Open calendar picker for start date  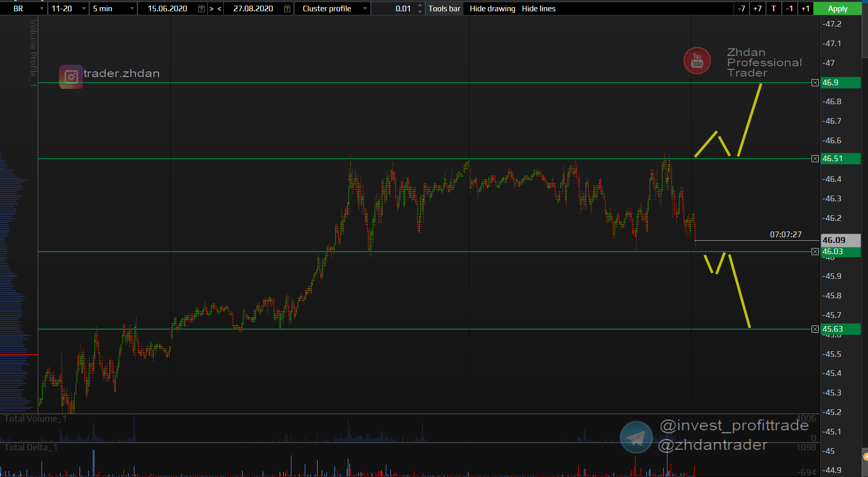click(201, 9)
